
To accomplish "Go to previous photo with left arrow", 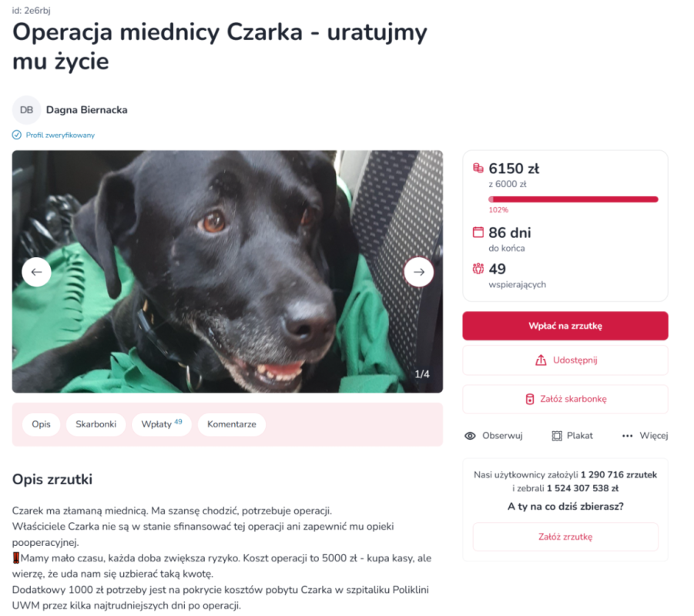I will coord(36,272).
